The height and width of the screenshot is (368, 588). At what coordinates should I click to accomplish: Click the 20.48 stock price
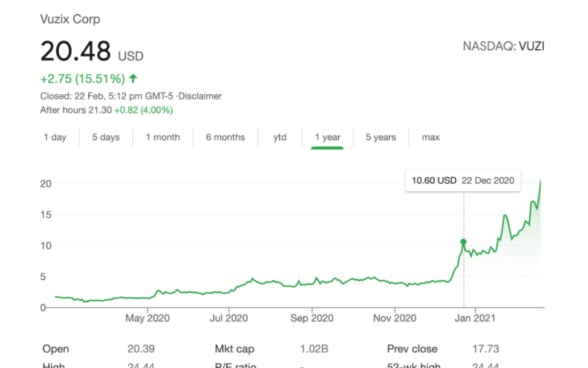pyautogui.click(x=75, y=51)
